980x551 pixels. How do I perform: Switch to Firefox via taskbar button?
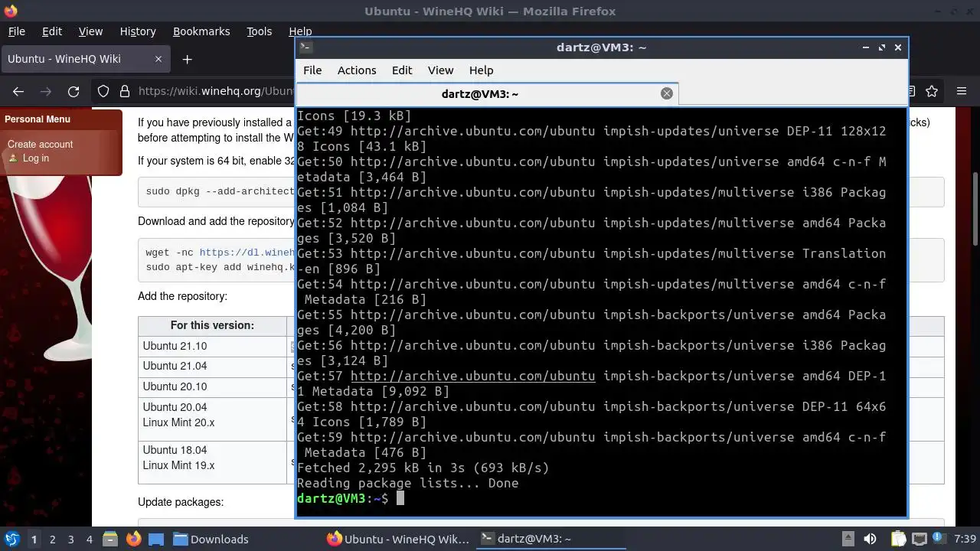(x=397, y=539)
